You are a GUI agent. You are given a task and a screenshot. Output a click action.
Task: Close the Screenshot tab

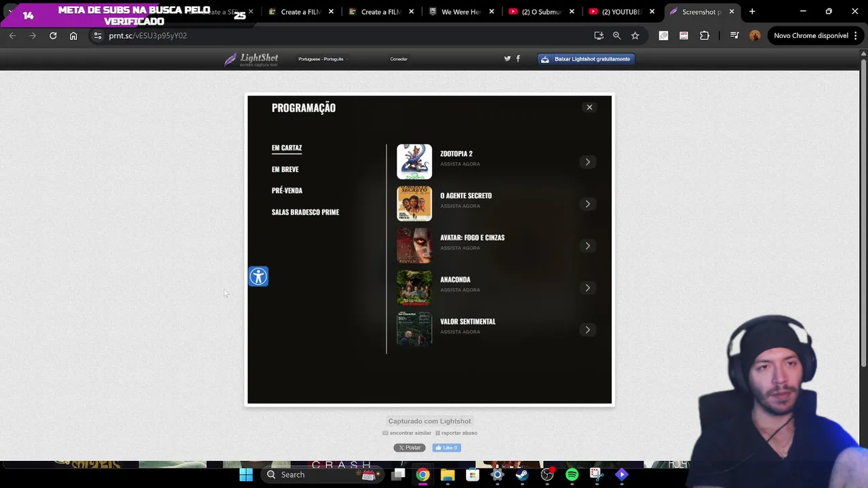732,12
